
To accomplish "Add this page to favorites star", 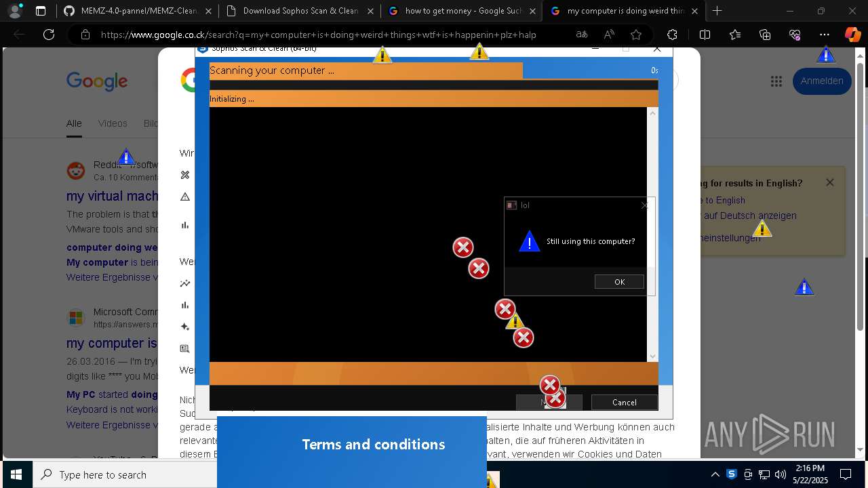I will pyautogui.click(x=636, y=35).
